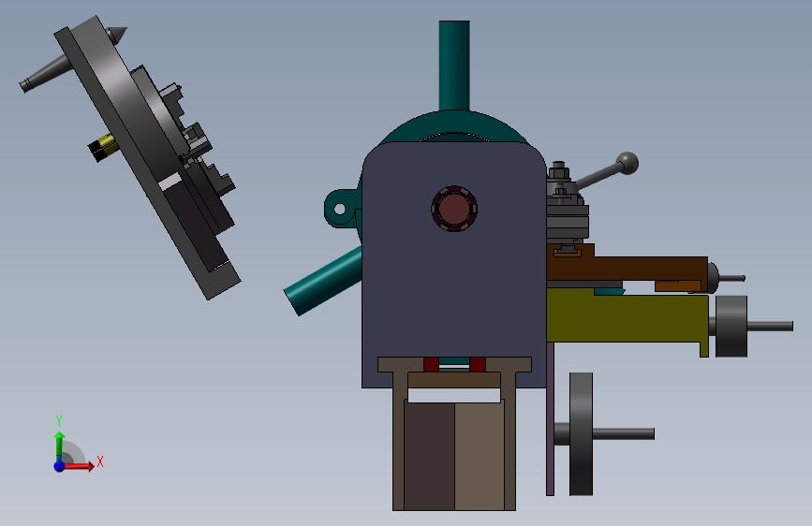Select the teal lug with hole
The width and height of the screenshot is (812, 526).
[341, 209]
